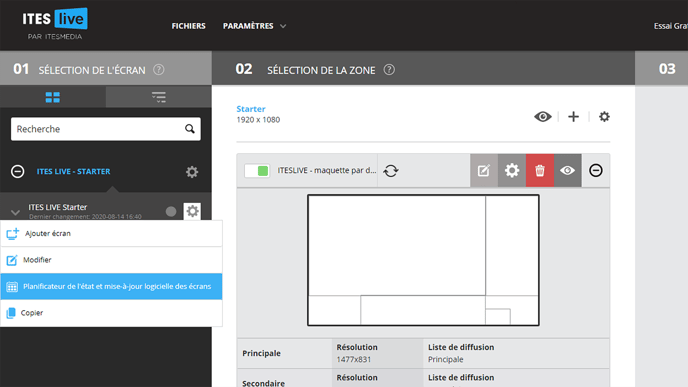Collapse the ITES LIVE - STARTER group
The height and width of the screenshot is (387, 688).
pyautogui.click(x=18, y=171)
